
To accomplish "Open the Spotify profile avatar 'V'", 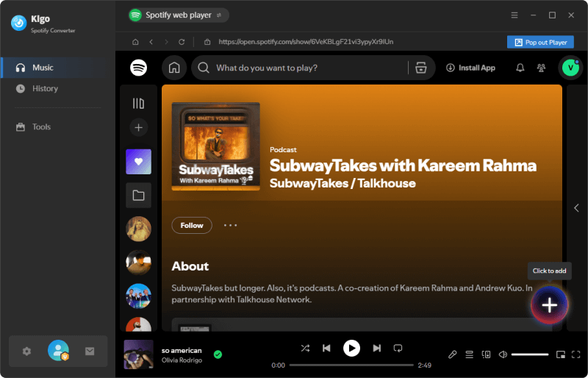I will 571,68.
